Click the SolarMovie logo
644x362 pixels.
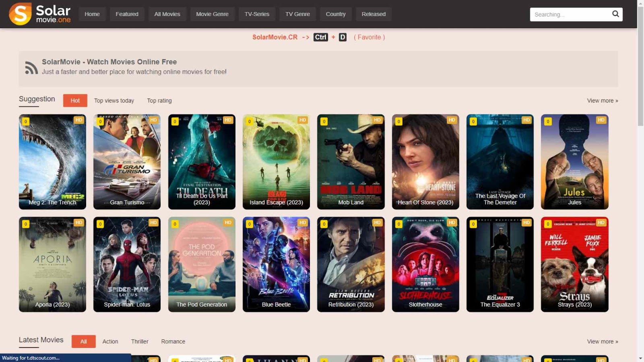(x=40, y=14)
